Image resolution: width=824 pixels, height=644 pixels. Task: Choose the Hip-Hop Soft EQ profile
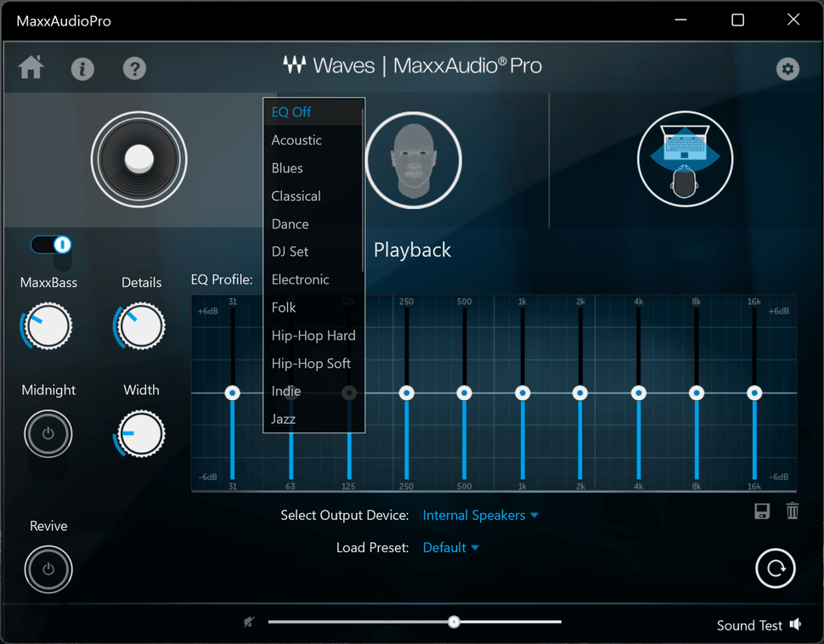(x=313, y=363)
